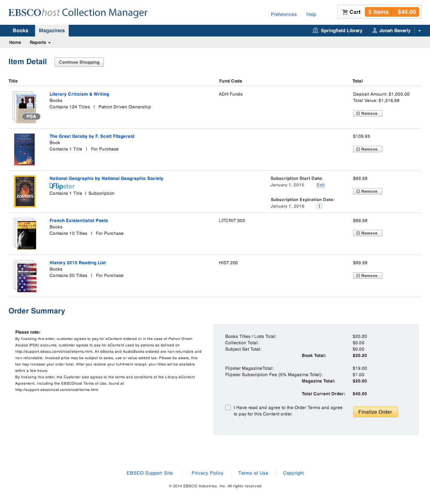Remove Literary Criticism & Writing from cart

coord(367,113)
